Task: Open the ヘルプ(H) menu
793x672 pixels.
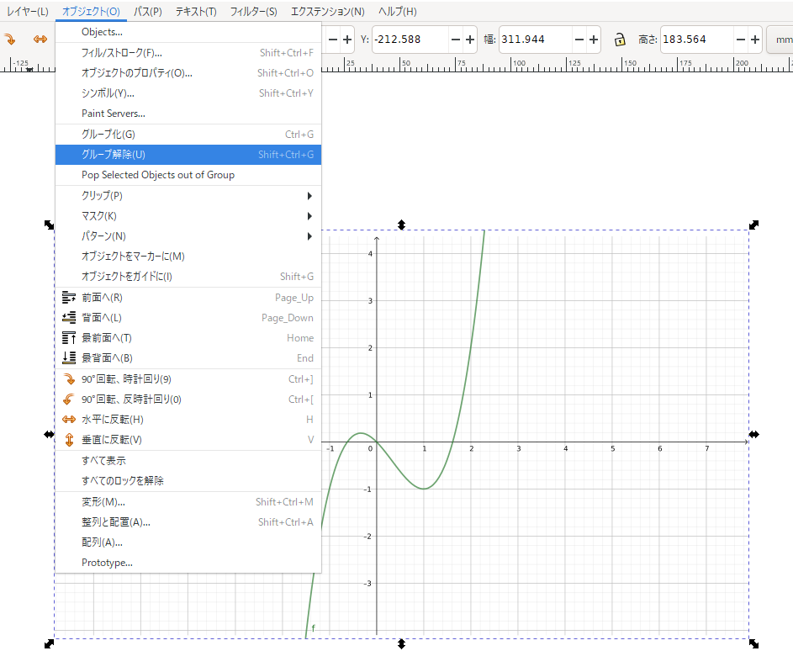Action: coord(398,12)
